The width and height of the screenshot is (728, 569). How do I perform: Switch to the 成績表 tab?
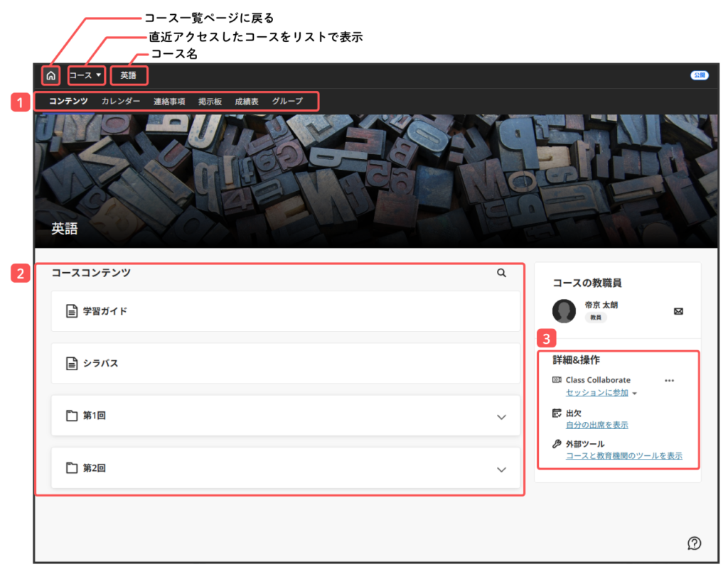247,102
